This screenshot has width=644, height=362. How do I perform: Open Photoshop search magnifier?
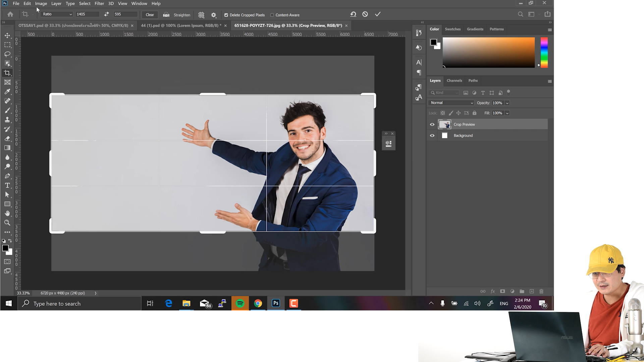click(521, 14)
